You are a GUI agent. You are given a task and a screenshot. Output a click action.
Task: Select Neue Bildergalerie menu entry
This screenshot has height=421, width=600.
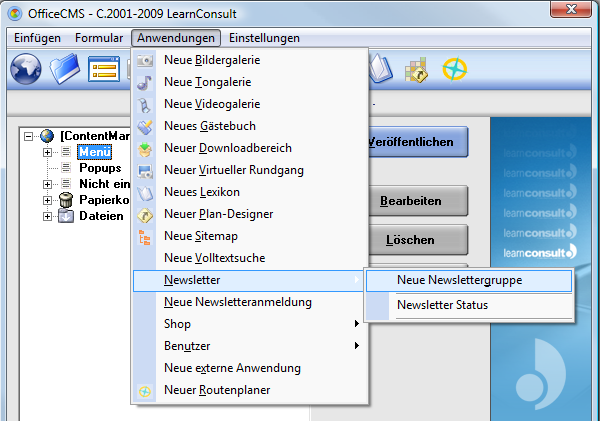(x=250, y=60)
